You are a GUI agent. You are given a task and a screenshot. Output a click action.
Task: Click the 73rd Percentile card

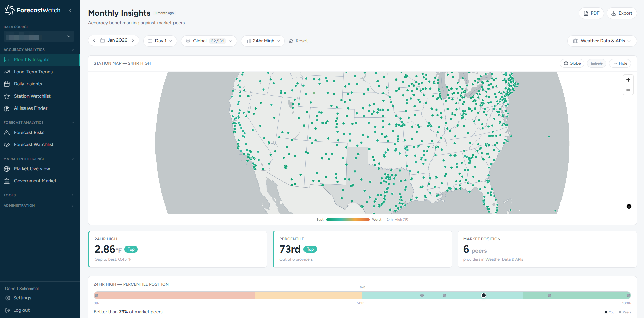pos(362,249)
